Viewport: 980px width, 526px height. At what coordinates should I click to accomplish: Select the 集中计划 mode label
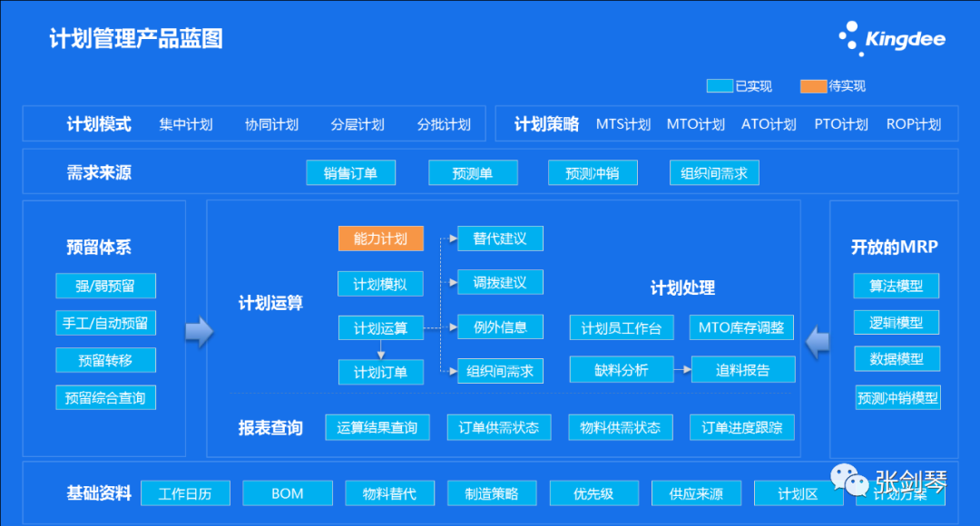click(x=186, y=124)
